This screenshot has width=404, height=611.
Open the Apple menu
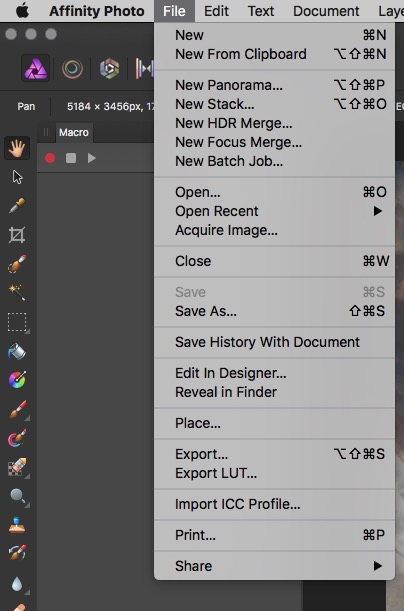pos(22,11)
